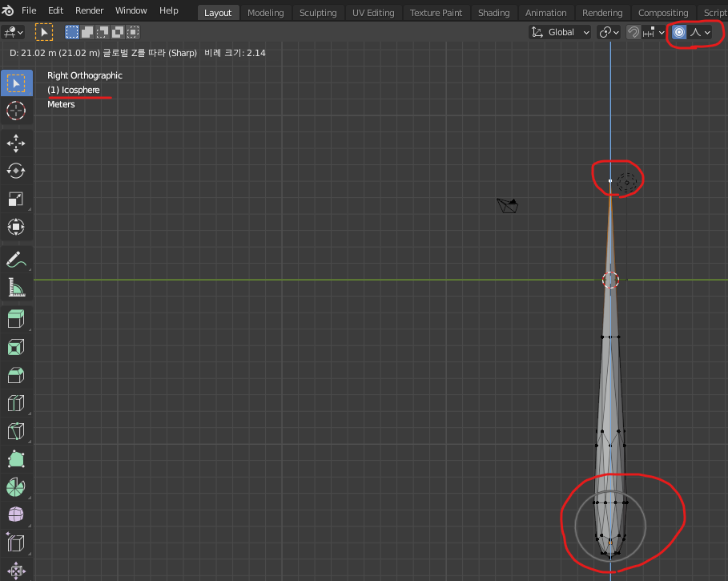Switch to the Layout workspace tab
Viewport: 728px width, 581px height.
pos(218,13)
